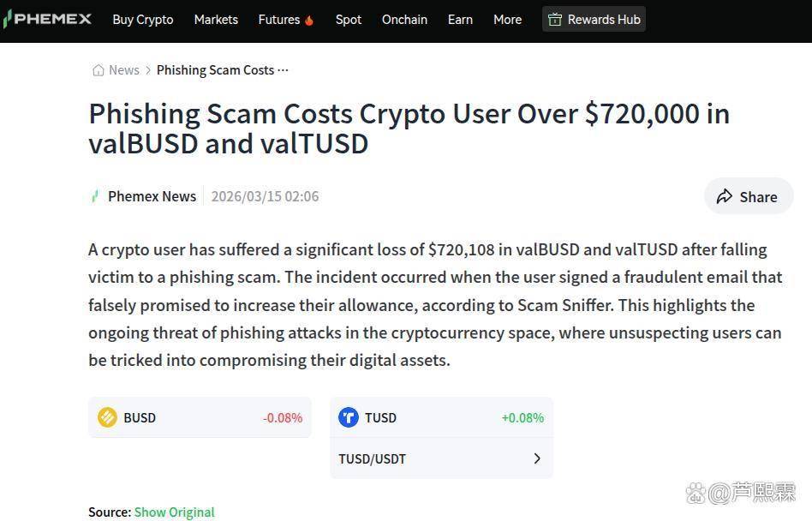This screenshot has height=521, width=812.
Task: Open the Markets menu item
Action: tap(216, 20)
